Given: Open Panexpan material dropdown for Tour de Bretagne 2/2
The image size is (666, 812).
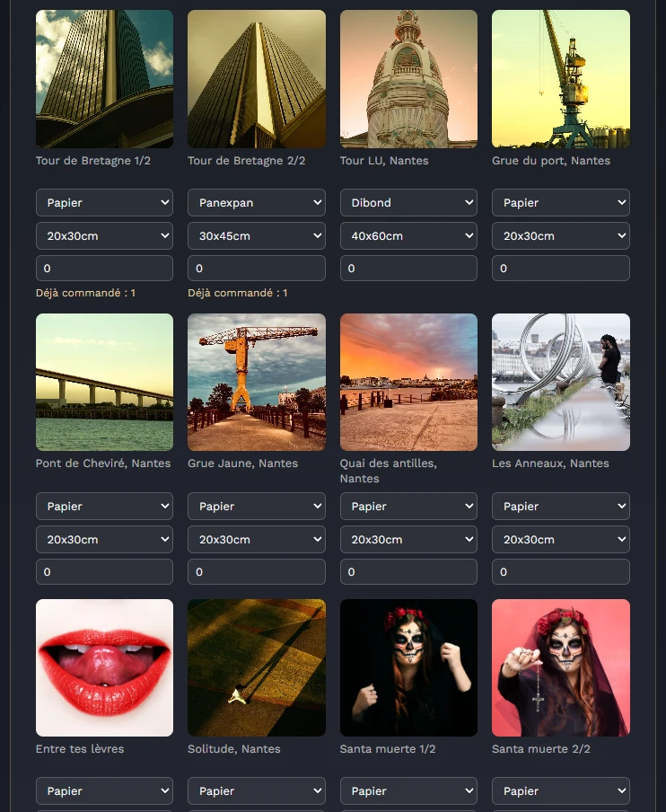Looking at the screenshot, I should (x=257, y=202).
